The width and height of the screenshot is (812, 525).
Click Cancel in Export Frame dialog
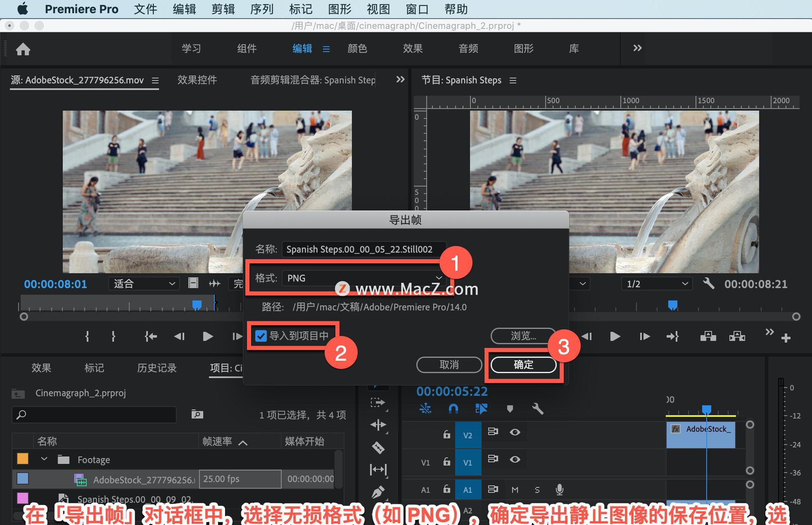pos(449,365)
